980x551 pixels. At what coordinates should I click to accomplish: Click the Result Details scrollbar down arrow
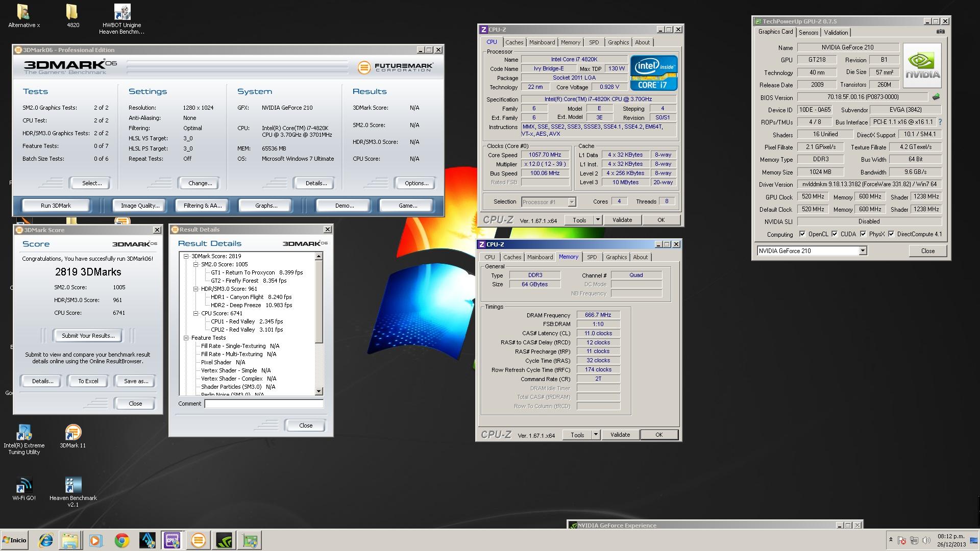[319, 391]
